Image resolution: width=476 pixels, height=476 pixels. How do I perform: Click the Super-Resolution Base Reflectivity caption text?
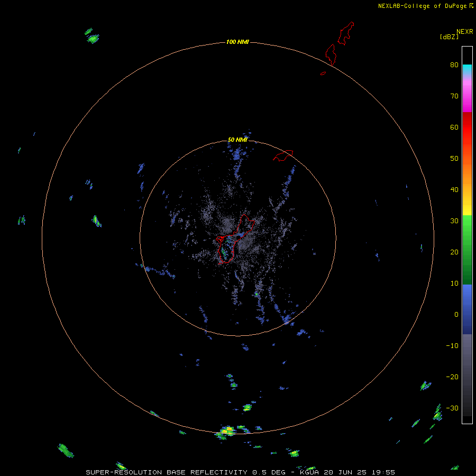pos(240,472)
